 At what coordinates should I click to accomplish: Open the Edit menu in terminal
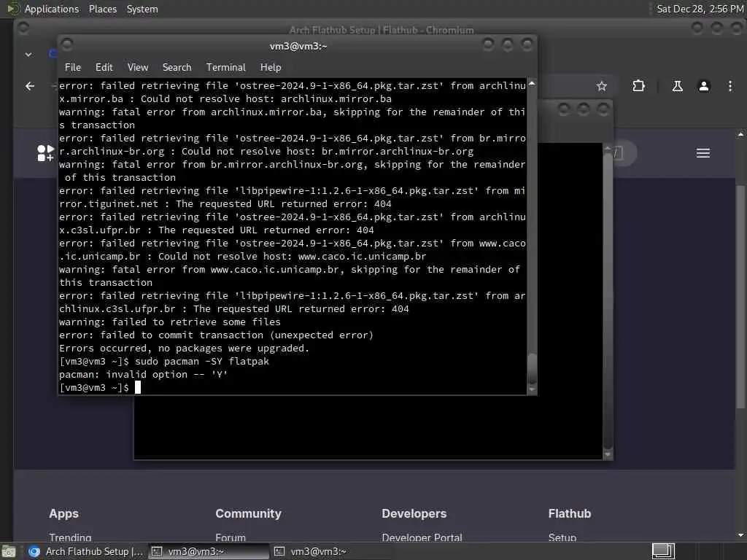[x=104, y=67]
